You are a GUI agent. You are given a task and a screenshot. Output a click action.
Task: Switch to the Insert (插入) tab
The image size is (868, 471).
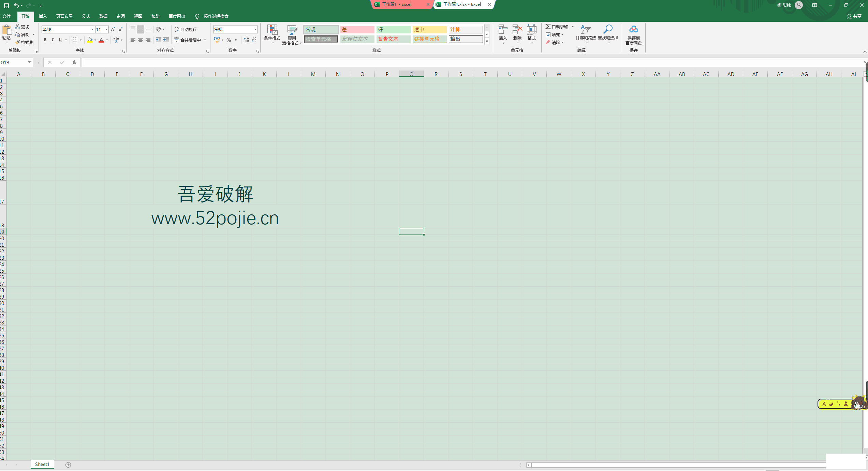pos(43,16)
